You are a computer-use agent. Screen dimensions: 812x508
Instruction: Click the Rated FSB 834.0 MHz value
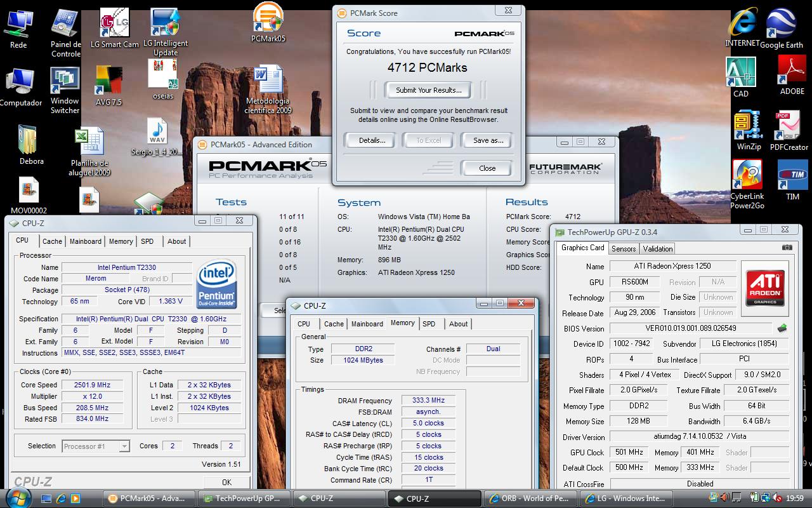92,418
